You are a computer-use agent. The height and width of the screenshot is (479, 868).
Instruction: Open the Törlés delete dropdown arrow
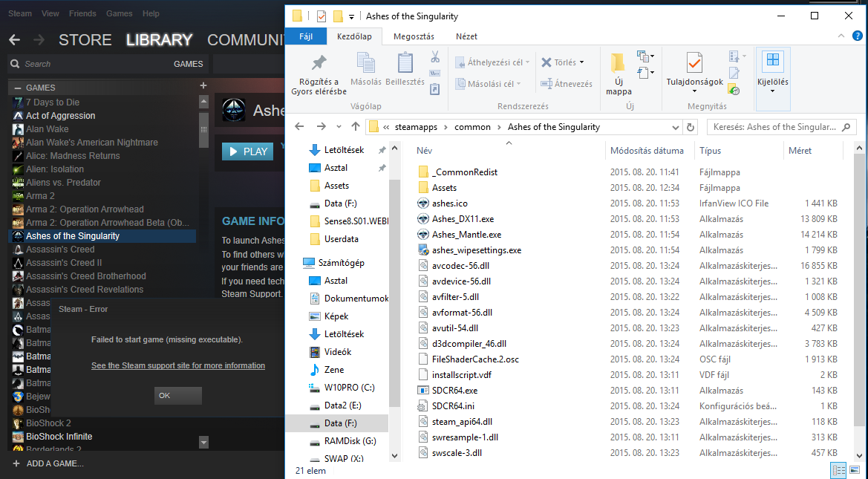pyautogui.click(x=581, y=62)
